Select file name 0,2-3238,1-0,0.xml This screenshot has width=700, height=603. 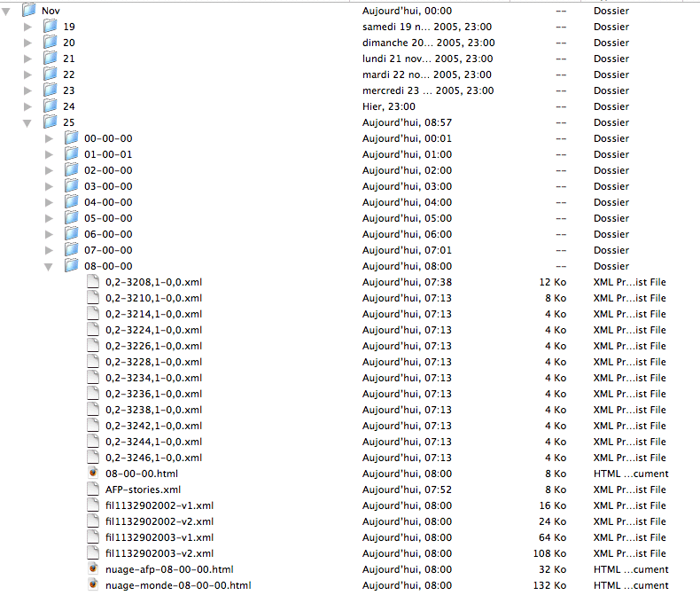(153, 410)
